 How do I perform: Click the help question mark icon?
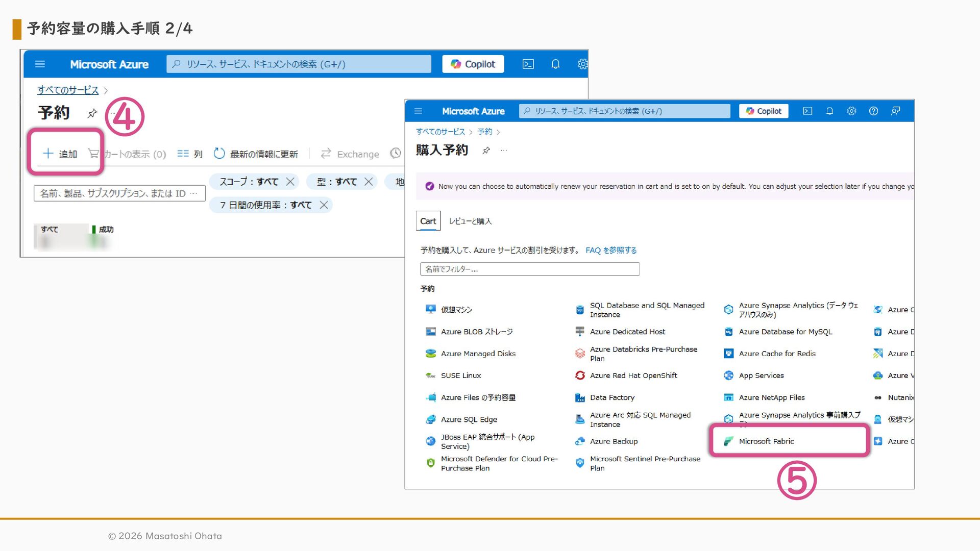point(873,111)
